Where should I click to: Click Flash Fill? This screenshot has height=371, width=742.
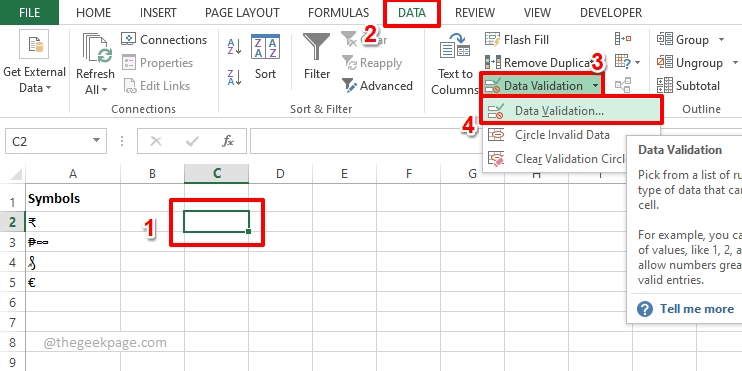(517, 40)
